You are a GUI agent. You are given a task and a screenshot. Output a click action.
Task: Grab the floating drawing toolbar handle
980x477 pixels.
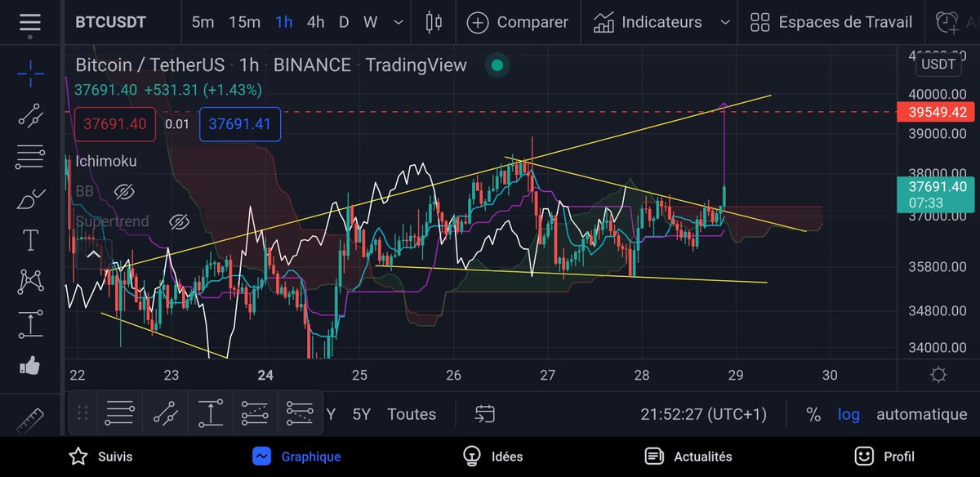82,413
